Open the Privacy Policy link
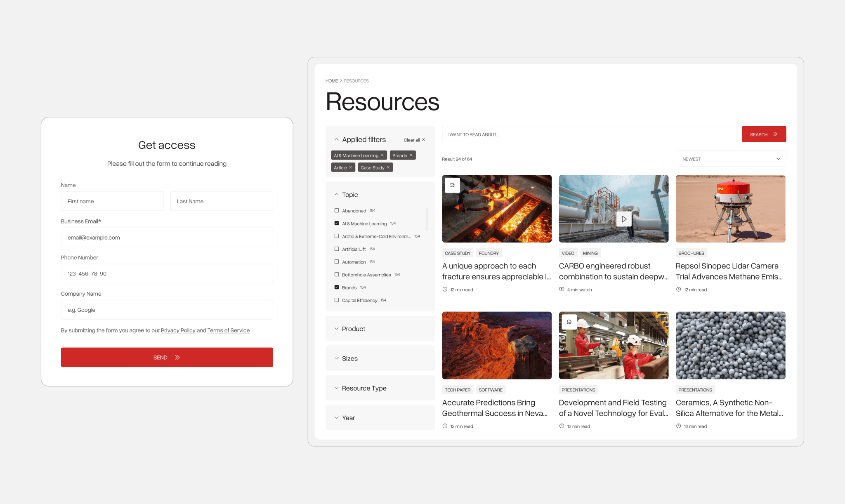This screenshot has height=504, width=845. [x=178, y=330]
